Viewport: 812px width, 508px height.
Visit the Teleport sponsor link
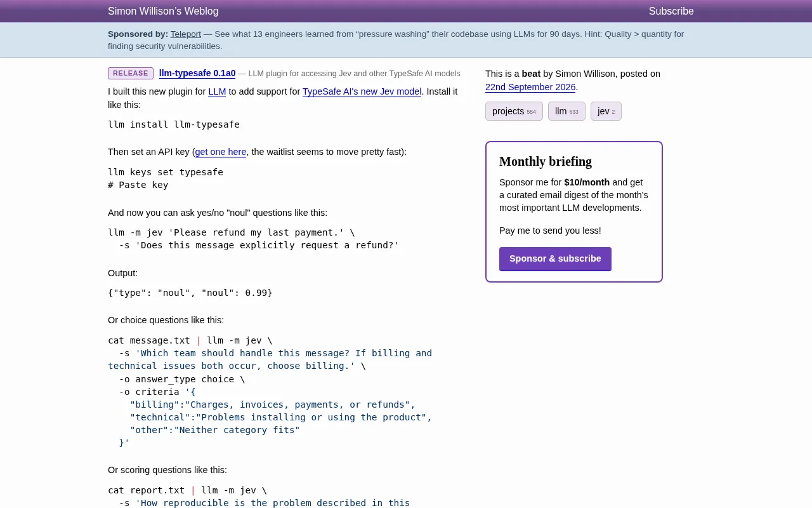[x=185, y=34]
